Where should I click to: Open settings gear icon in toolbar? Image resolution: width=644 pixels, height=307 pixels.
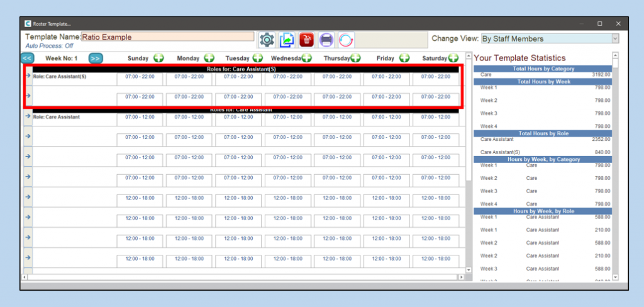[x=267, y=40]
